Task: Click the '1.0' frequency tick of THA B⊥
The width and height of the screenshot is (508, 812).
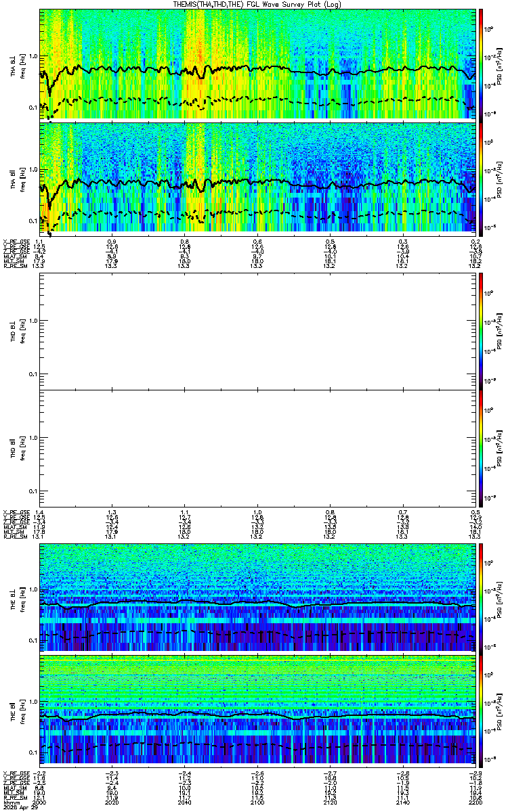Action: [x=33, y=56]
